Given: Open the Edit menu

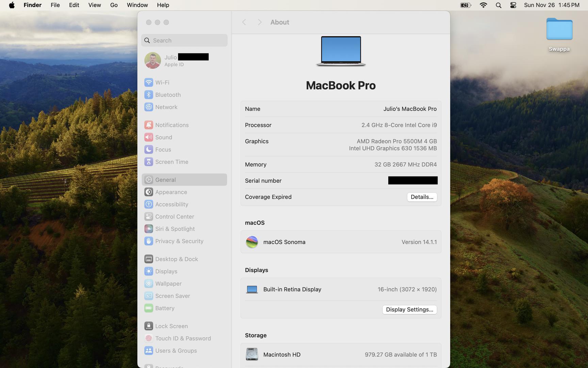Looking at the screenshot, I should click(x=74, y=5).
